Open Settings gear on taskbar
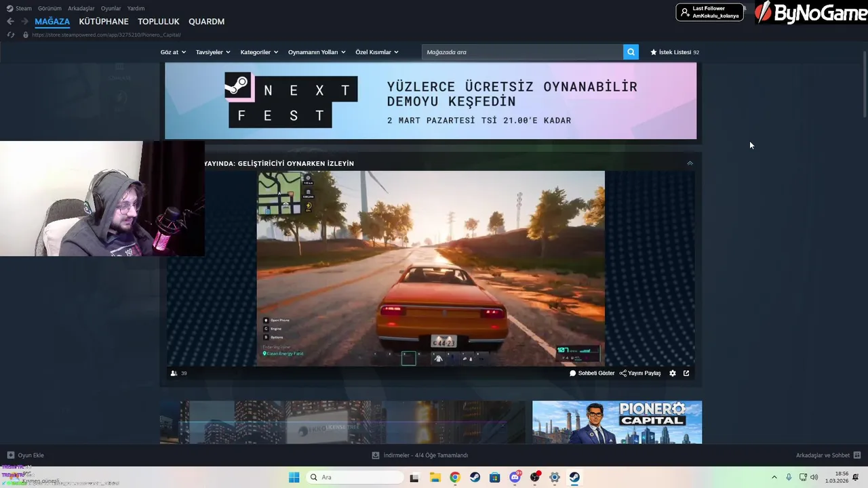This screenshot has width=868, height=488. (x=555, y=477)
